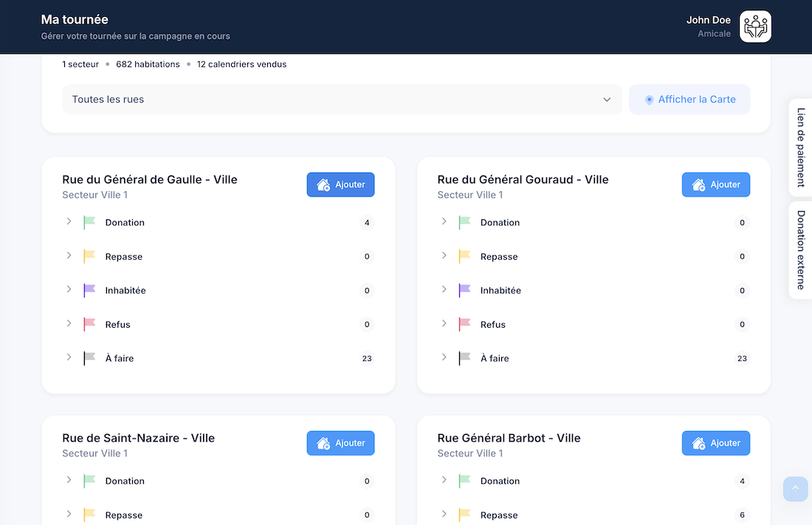This screenshot has width=812, height=525.
Task: Open the Donation externe side tab
Action: click(800, 250)
